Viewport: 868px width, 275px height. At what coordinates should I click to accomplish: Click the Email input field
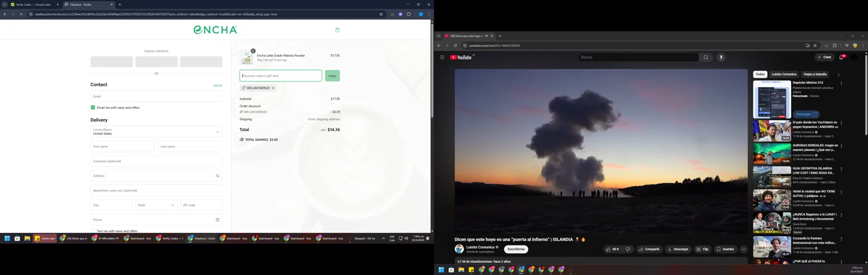point(156,96)
